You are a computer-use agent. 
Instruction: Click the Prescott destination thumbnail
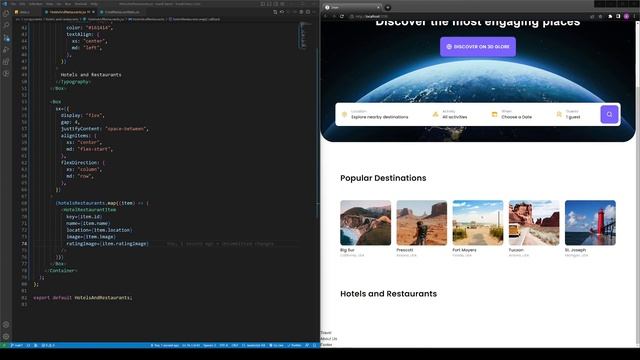click(422, 222)
